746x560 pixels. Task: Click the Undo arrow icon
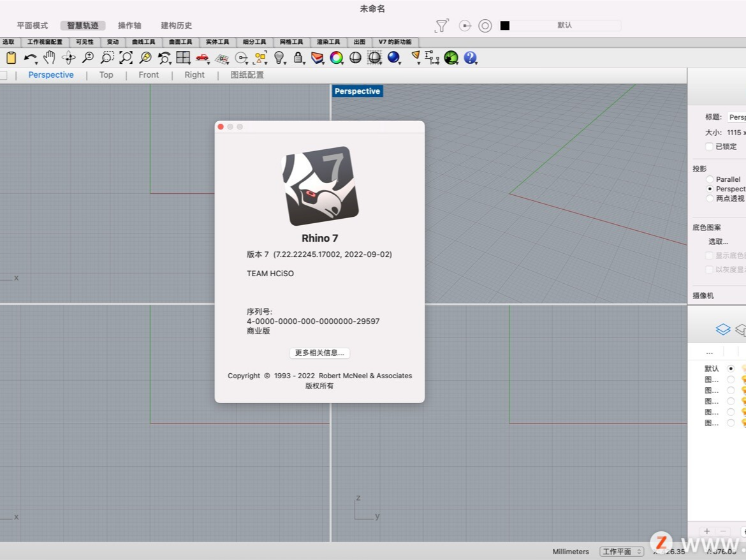30,58
